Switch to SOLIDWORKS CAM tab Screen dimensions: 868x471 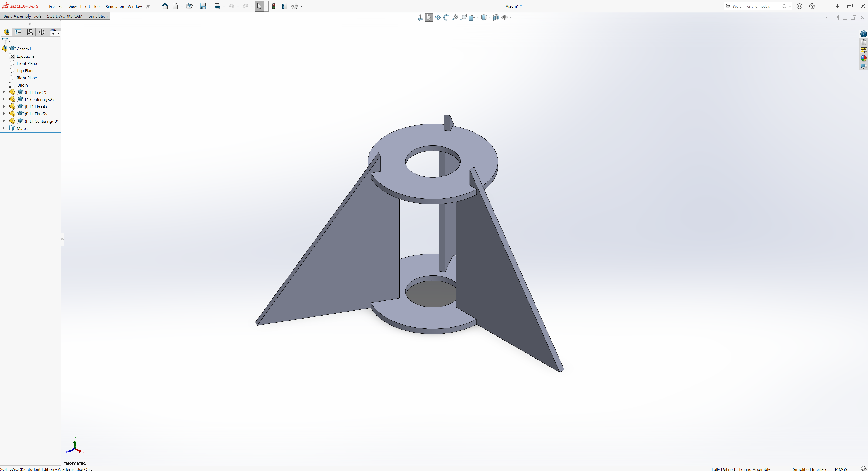coord(65,16)
